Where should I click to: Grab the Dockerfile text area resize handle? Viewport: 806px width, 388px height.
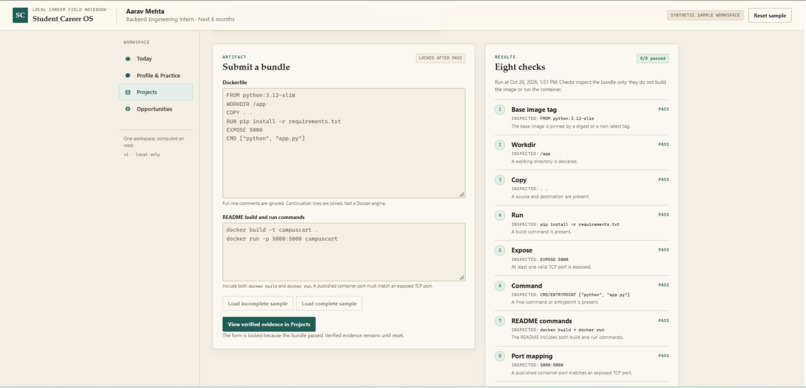pyautogui.click(x=462, y=194)
